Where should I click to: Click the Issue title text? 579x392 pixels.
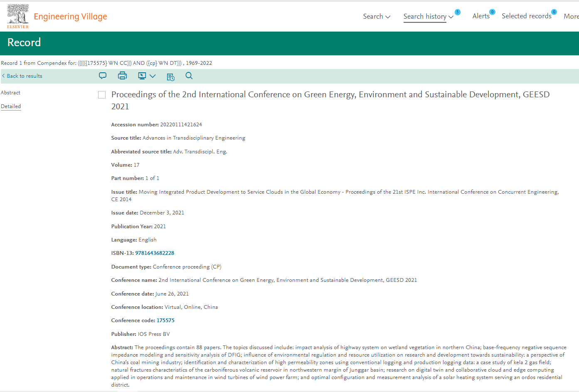(335, 196)
